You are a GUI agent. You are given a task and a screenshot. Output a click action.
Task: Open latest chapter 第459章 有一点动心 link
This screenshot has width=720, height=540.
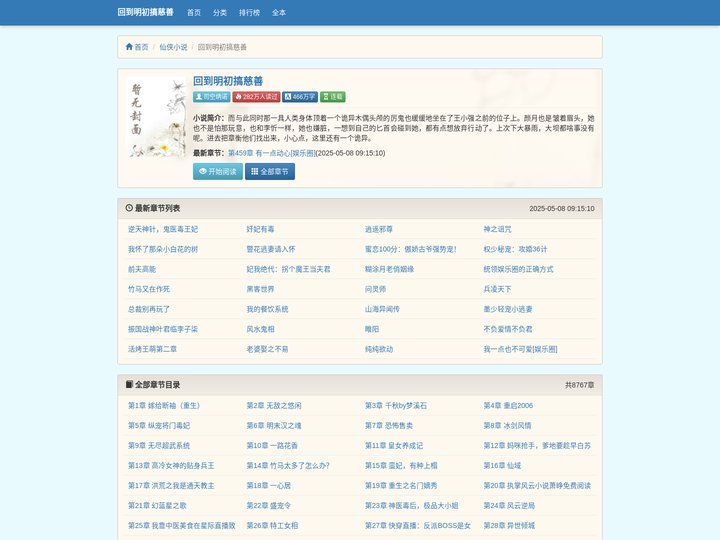271,153
